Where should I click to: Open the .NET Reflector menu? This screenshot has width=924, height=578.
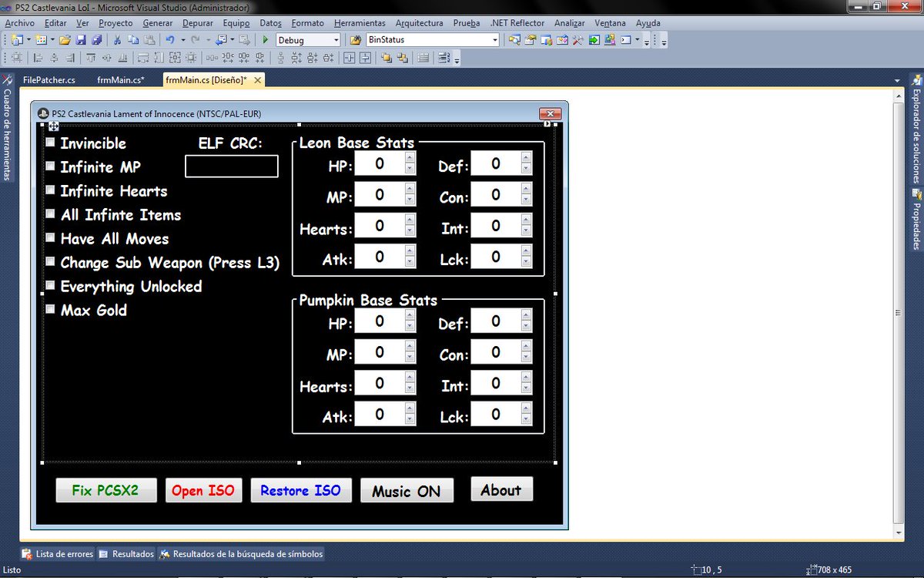[x=517, y=23]
